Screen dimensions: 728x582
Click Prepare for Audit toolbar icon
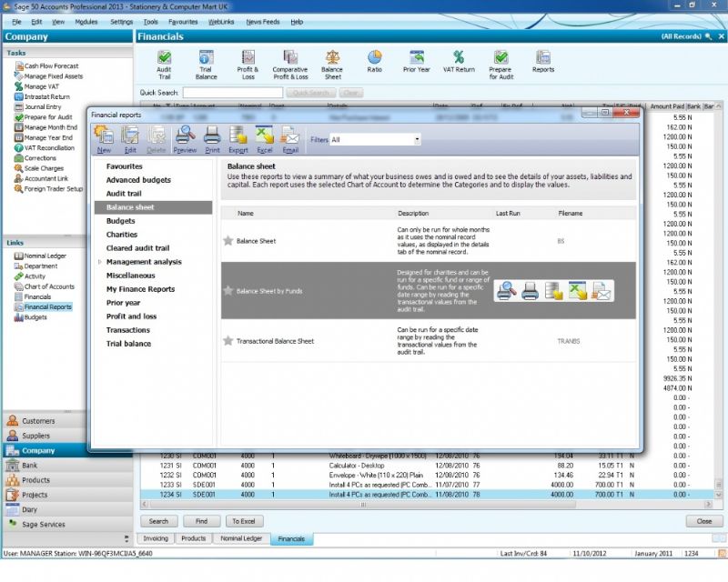[x=501, y=65]
